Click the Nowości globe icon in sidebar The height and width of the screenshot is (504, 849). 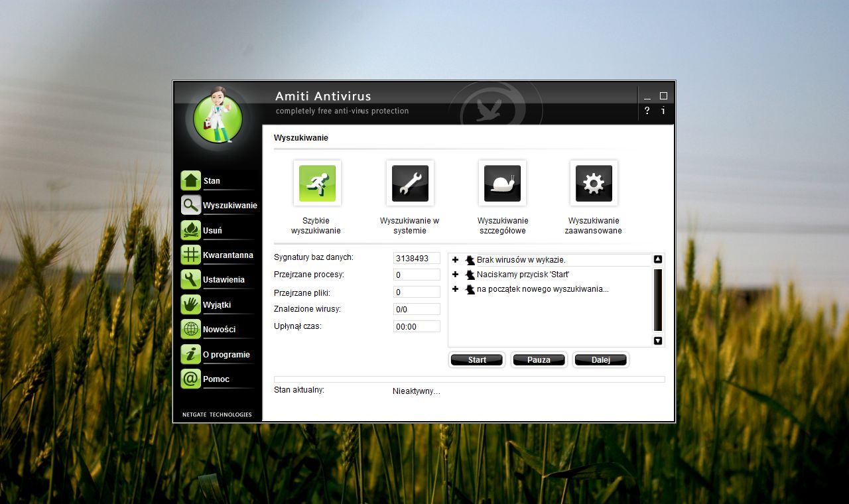[x=191, y=329]
